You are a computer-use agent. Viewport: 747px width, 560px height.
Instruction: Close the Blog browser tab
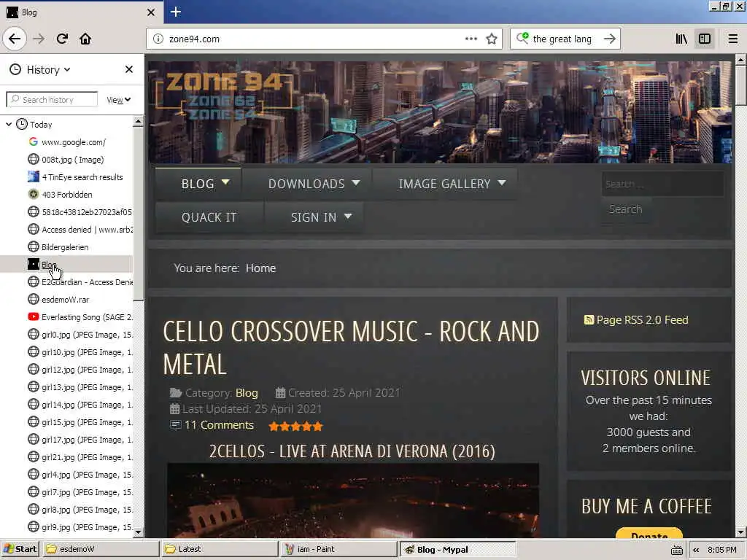coord(151,12)
